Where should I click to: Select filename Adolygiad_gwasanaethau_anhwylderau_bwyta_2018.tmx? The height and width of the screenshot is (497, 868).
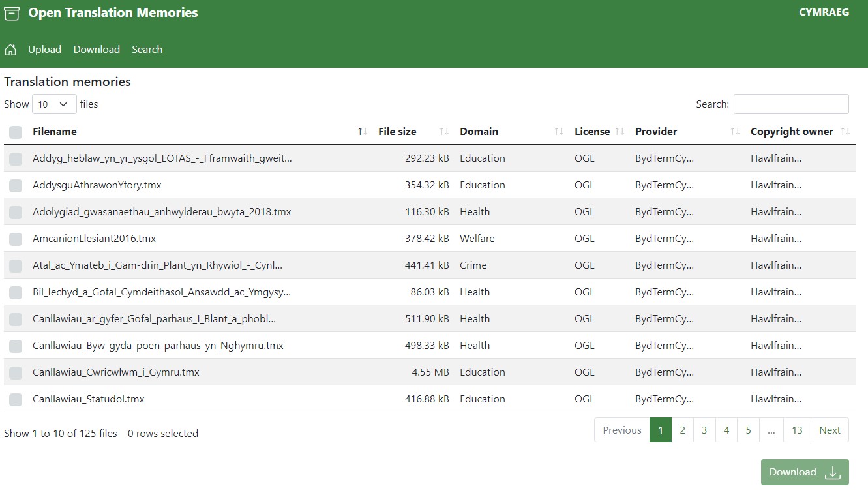(x=162, y=212)
